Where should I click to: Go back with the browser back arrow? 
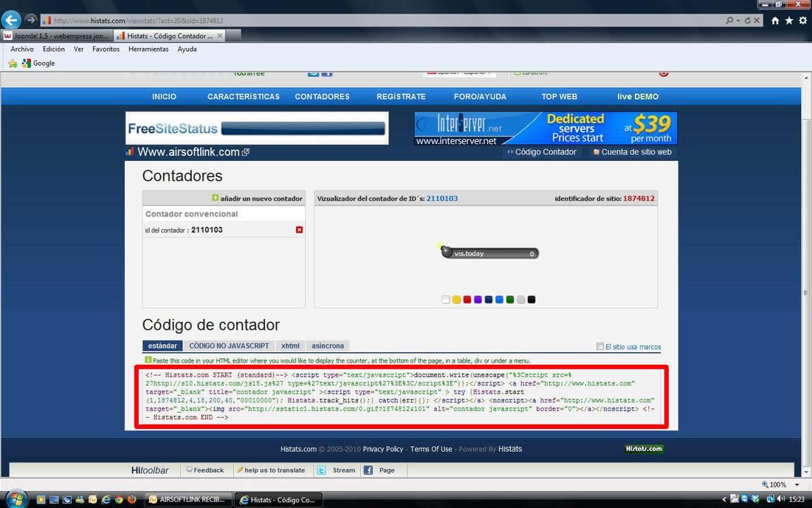click(11, 20)
